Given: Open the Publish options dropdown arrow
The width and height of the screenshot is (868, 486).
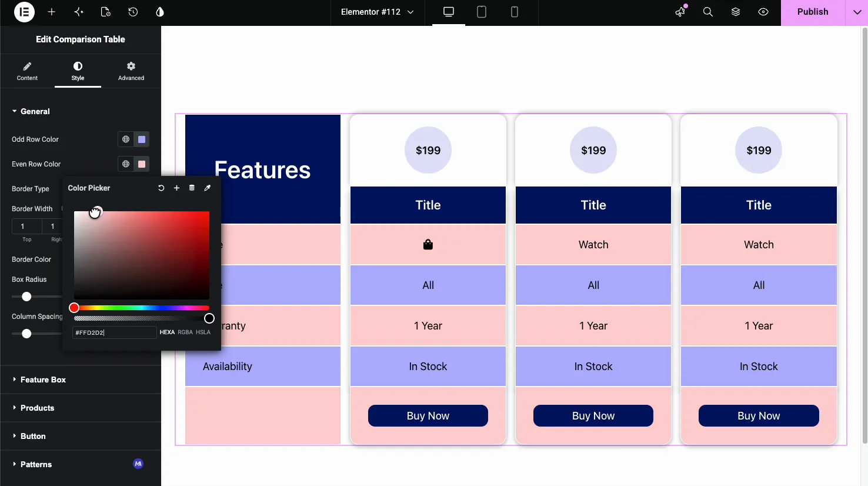Looking at the screenshot, I should [x=856, y=12].
